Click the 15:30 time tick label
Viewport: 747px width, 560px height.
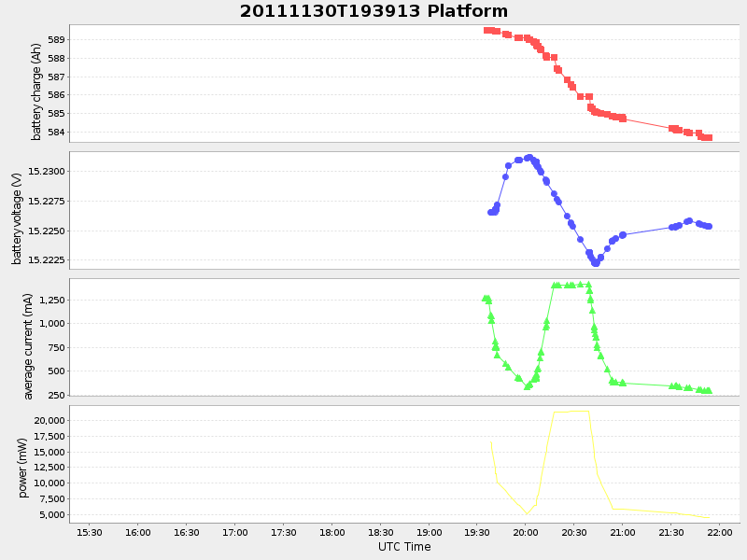pos(89,533)
